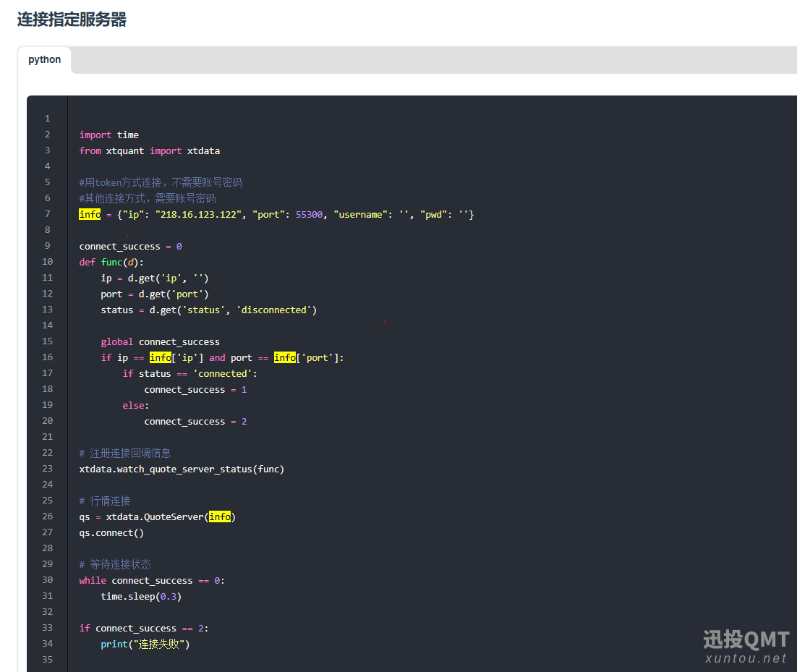
Task: Select the python code tab
Action: point(45,60)
